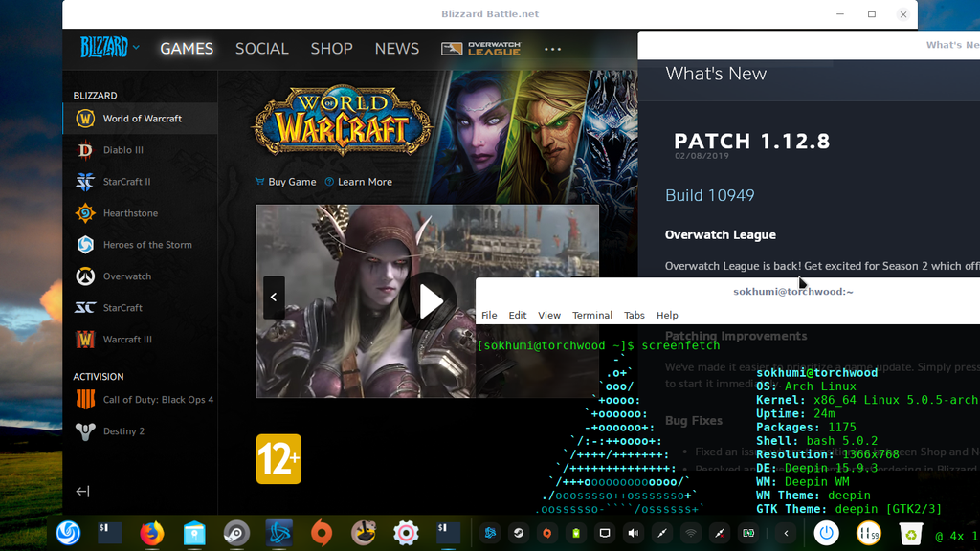Open the Destiny 2 game icon
Screen dimensions: 980x551
click(x=85, y=431)
